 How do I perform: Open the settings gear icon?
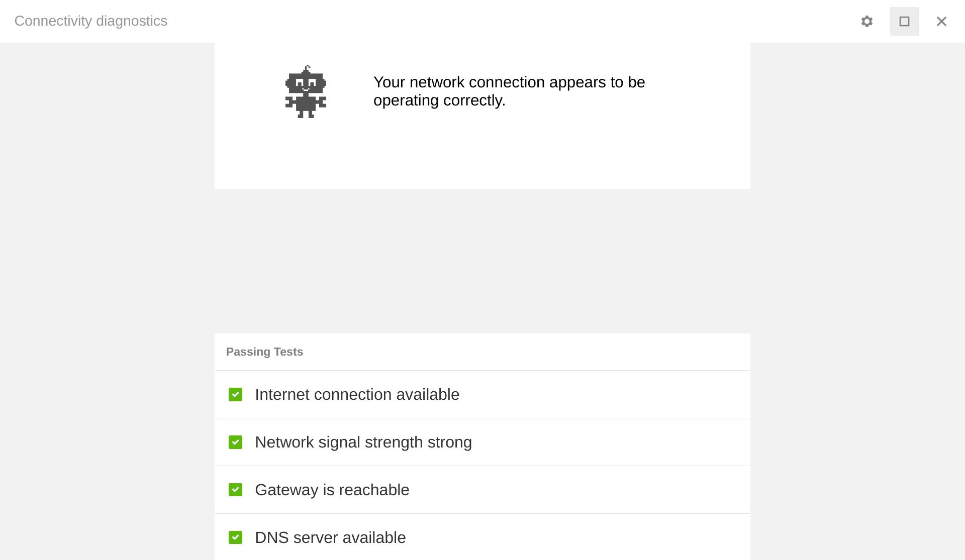point(868,22)
